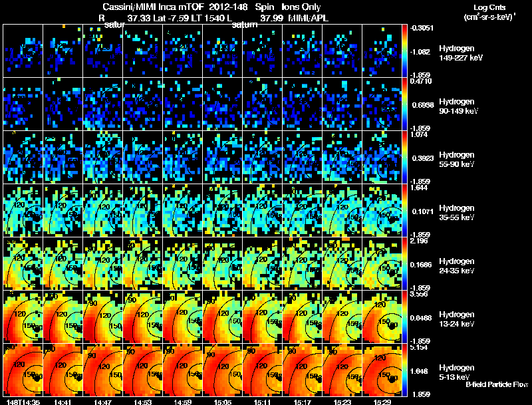Select the 90-149 keV image panel at 15:23

342,104
